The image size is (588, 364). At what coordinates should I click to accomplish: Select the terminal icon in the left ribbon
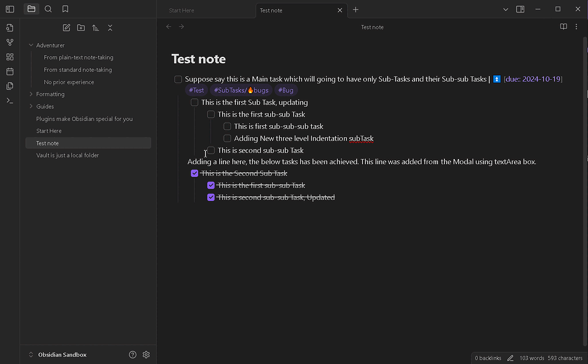coord(10,100)
